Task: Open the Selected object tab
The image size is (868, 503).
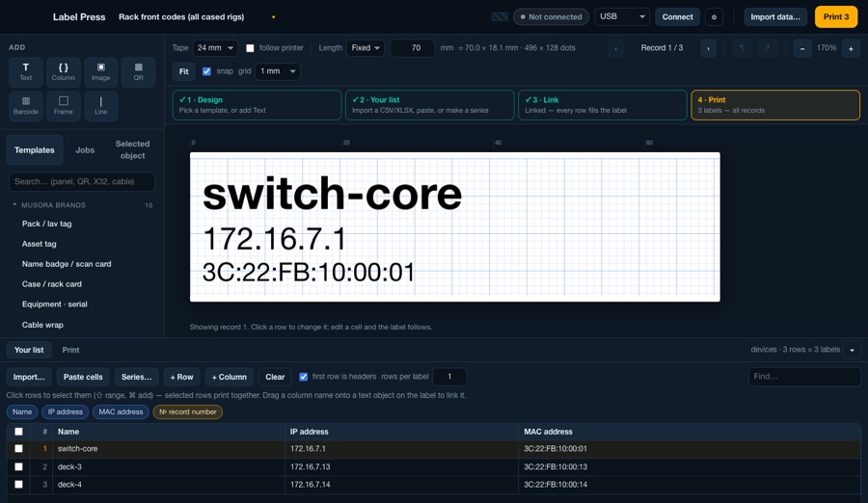Action: (x=132, y=150)
